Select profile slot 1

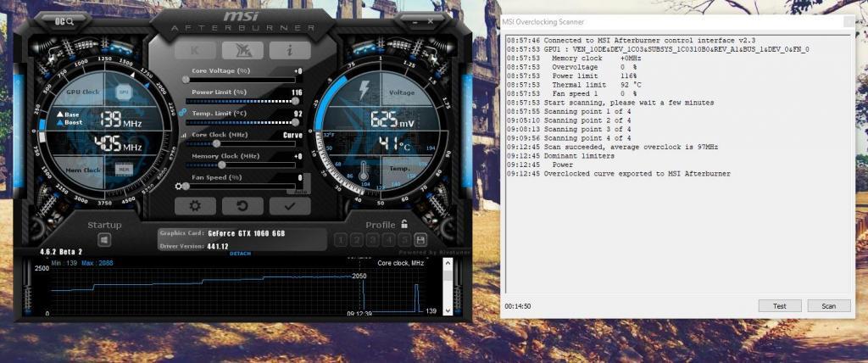point(341,240)
